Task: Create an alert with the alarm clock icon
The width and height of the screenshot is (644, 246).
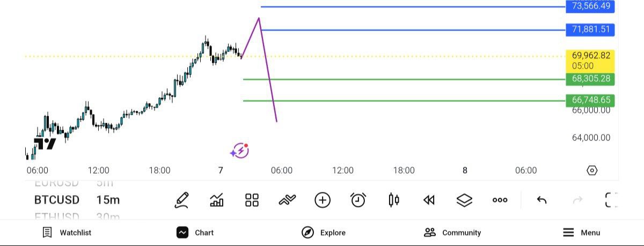Action: coord(358,200)
